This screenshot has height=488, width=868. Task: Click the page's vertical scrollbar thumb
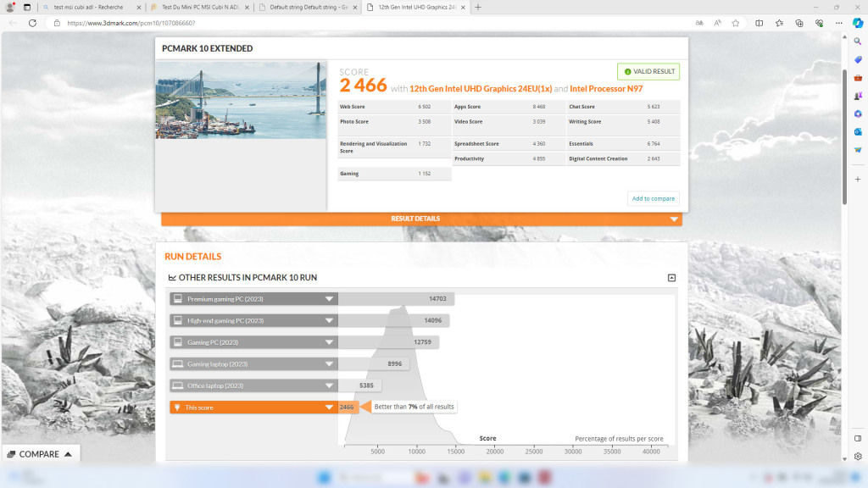pos(844,137)
